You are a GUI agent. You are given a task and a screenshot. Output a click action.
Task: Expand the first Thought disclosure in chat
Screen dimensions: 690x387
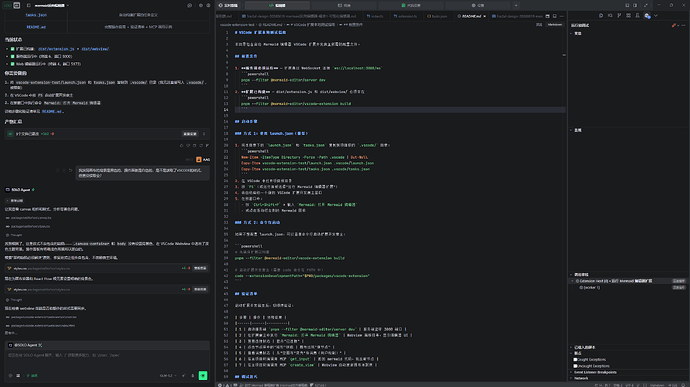click(x=15, y=235)
